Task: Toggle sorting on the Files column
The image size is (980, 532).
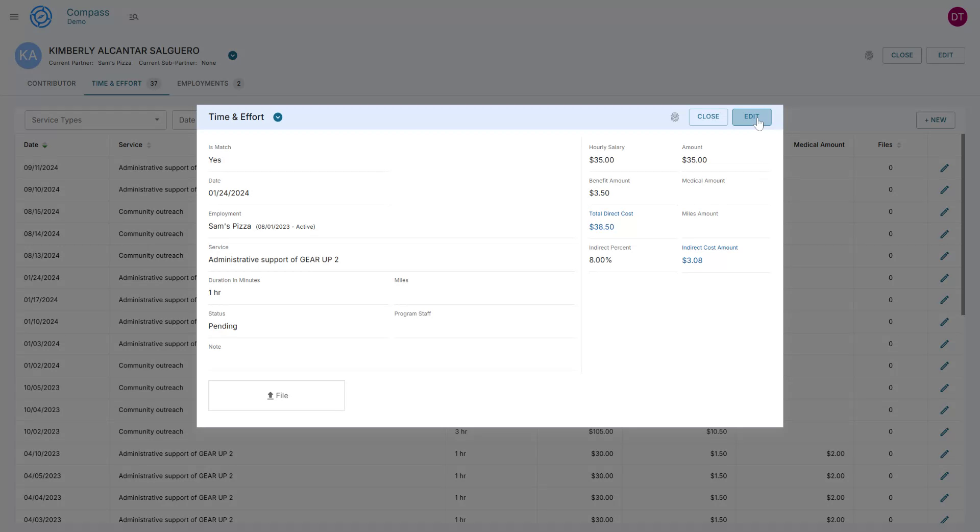Action: (899, 145)
